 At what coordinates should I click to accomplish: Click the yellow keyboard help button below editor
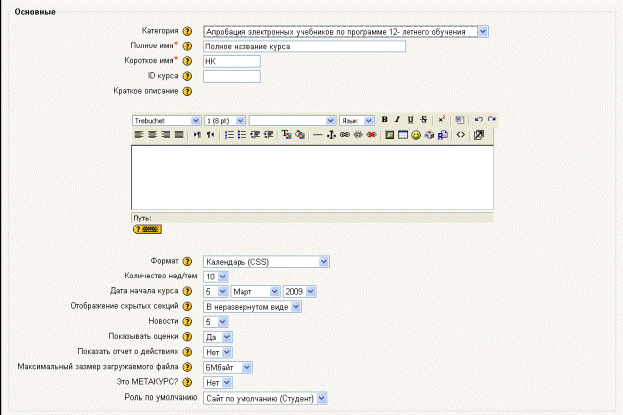pos(146,228)
